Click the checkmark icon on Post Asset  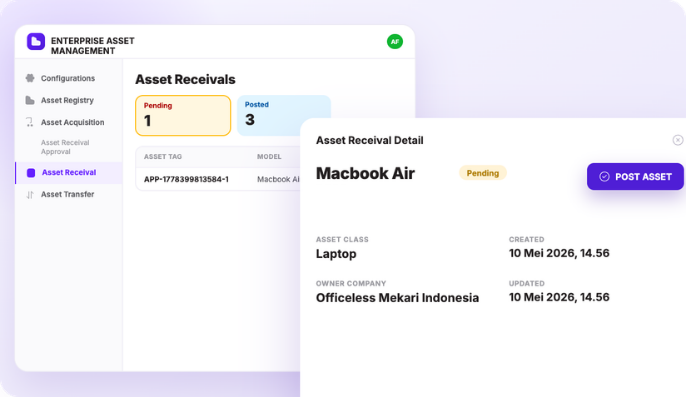604,176
